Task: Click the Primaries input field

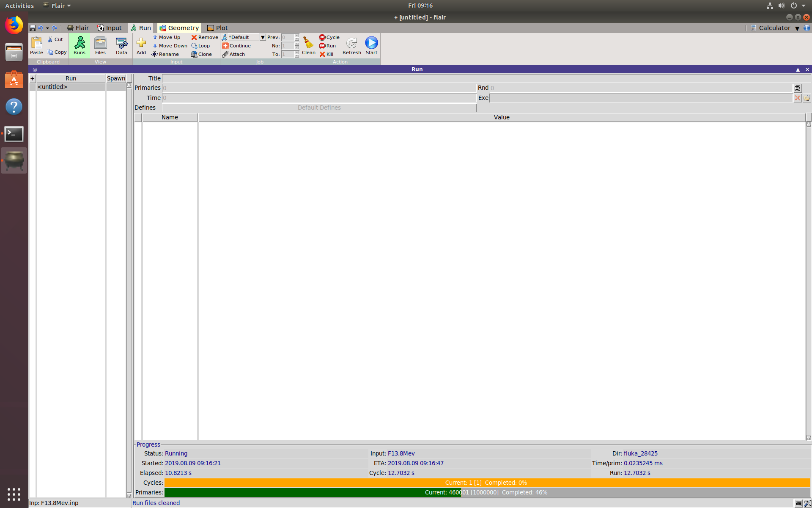Action: click(319, 88)
